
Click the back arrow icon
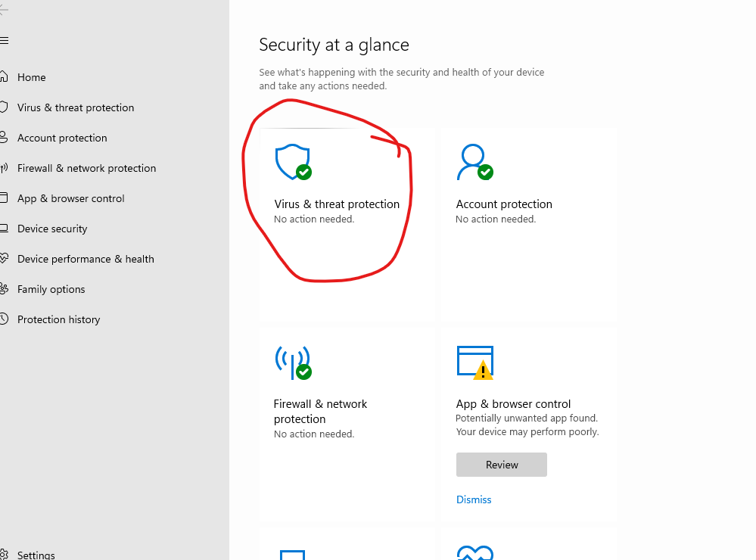[x=3, y=10]
